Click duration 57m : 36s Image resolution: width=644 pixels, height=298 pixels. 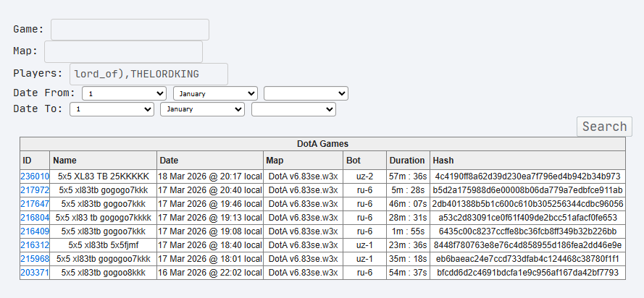tap(409, 176)
